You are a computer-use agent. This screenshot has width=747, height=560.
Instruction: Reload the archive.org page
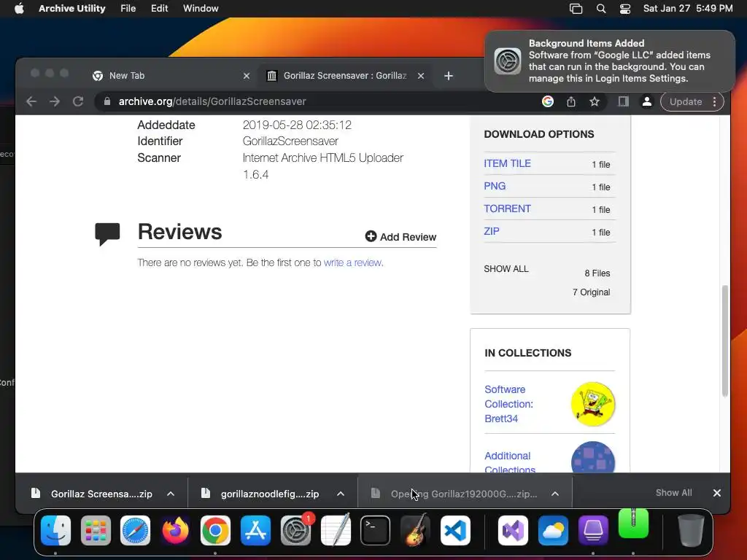coord(78,101)
